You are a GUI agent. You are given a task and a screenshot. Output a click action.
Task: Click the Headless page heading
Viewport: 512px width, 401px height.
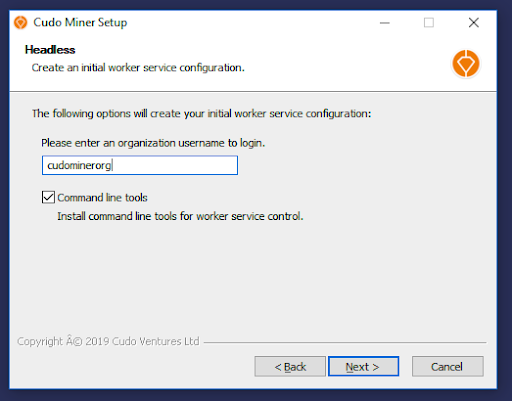pyautogui.click(x=50, y=50)
